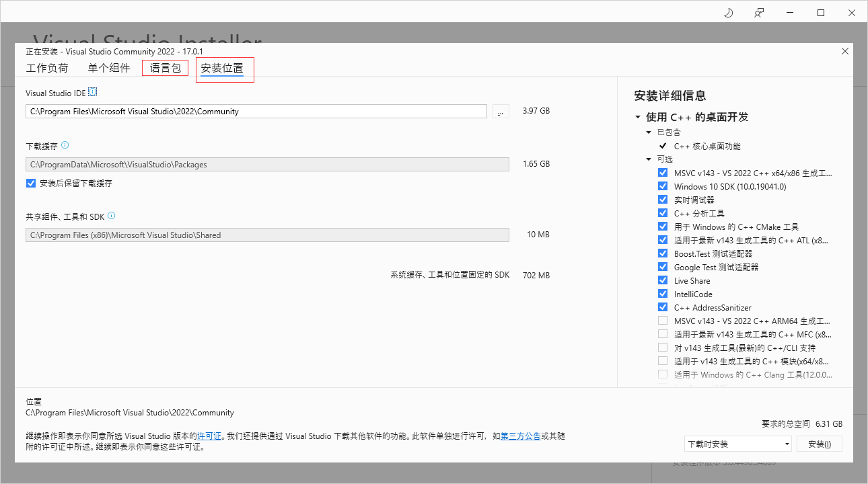This screenshot has height=484, width=868.
Task: Collapse the 可选 tree node
Action: pos(649,159)
